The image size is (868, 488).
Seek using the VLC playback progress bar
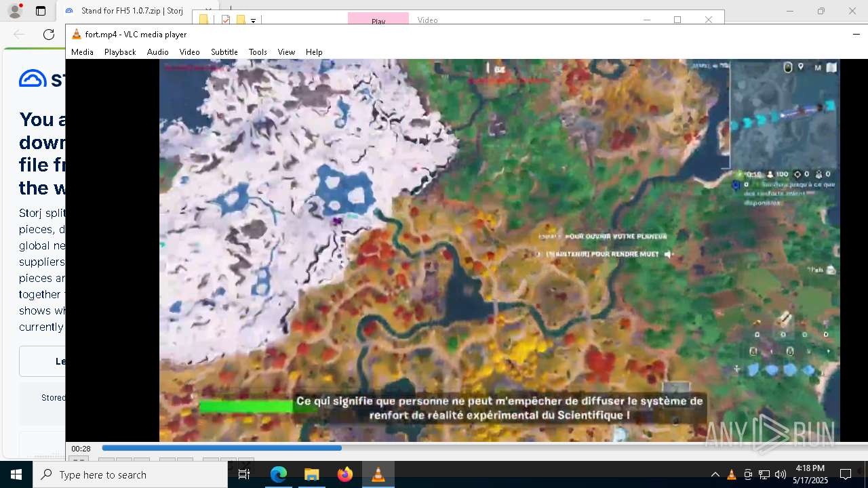484,448
